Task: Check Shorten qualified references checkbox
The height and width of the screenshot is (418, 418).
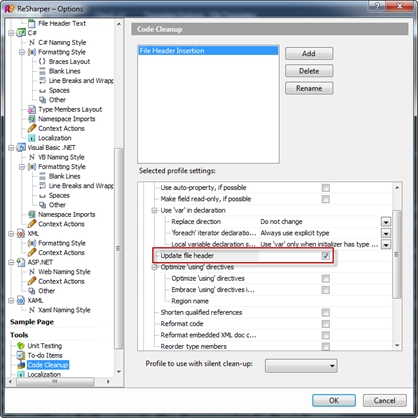Action: pos(326,312)
